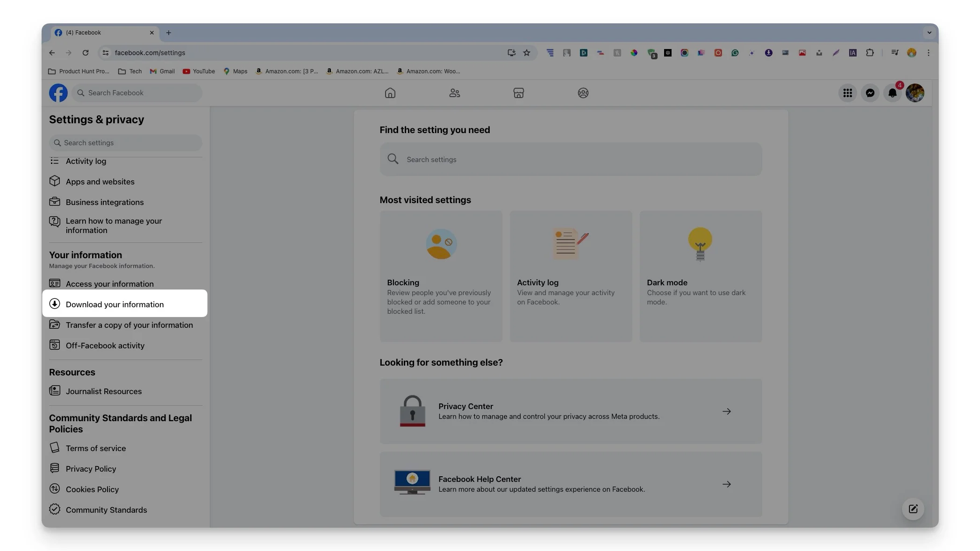The image size is (980, 551).
Task: Toggle Activity log most visited setting
Action: click(x=571, y=276)
